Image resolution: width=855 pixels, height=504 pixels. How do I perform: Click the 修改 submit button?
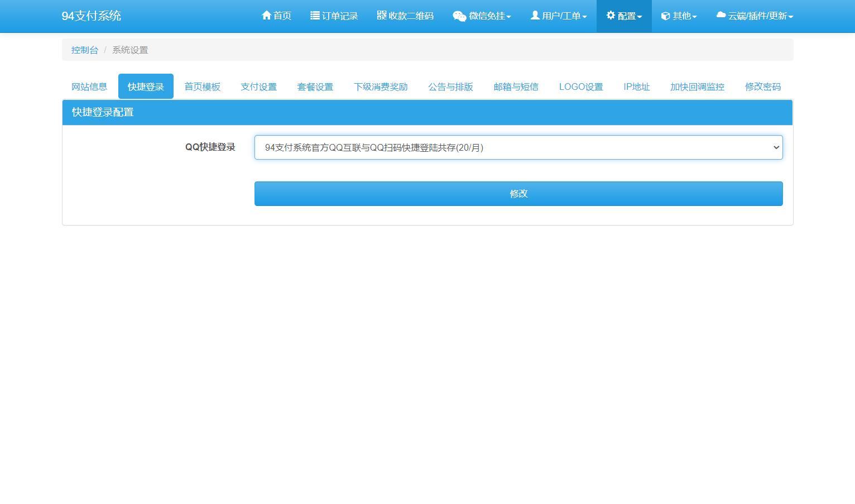[518, 193]
